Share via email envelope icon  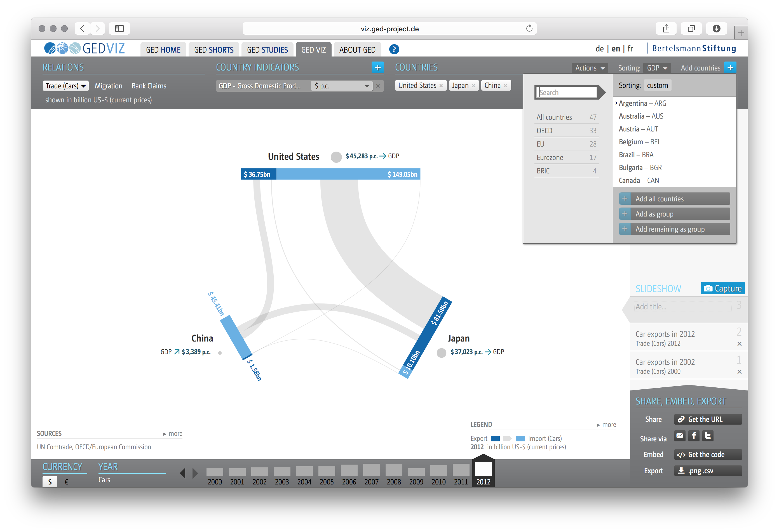point(680,436)
